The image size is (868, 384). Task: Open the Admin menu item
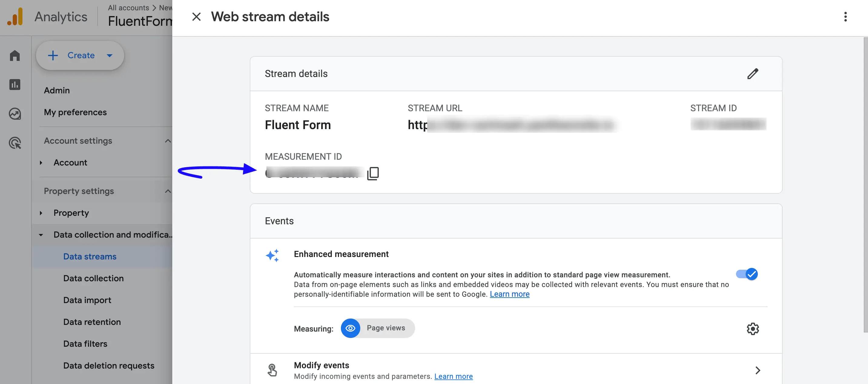(57, 90)
